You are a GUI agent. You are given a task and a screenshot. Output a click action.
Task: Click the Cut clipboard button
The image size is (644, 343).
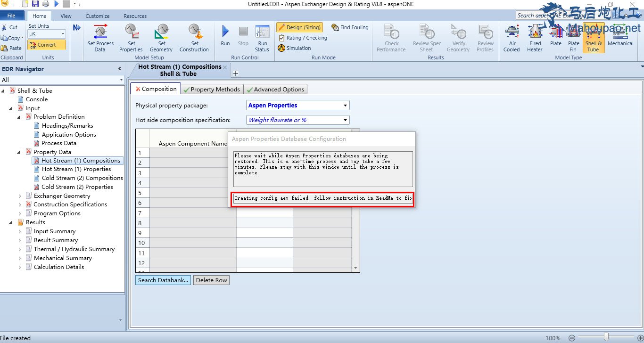(x=9, y=27)
